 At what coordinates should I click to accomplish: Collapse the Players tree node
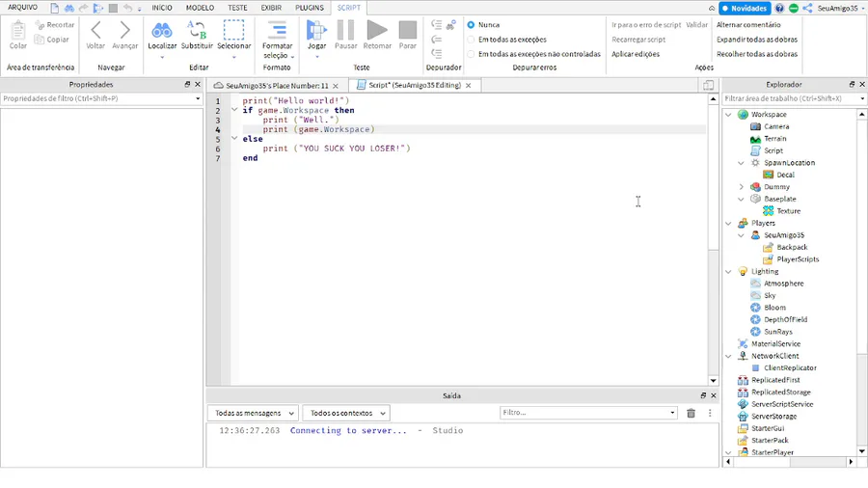pyautogui.click(x=728, y=223)
